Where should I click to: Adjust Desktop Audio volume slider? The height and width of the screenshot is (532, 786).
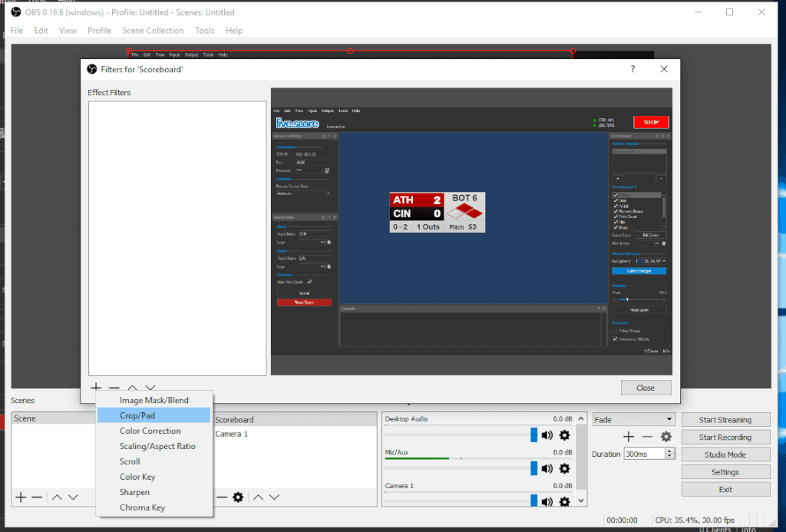click(x=534, y=435)
